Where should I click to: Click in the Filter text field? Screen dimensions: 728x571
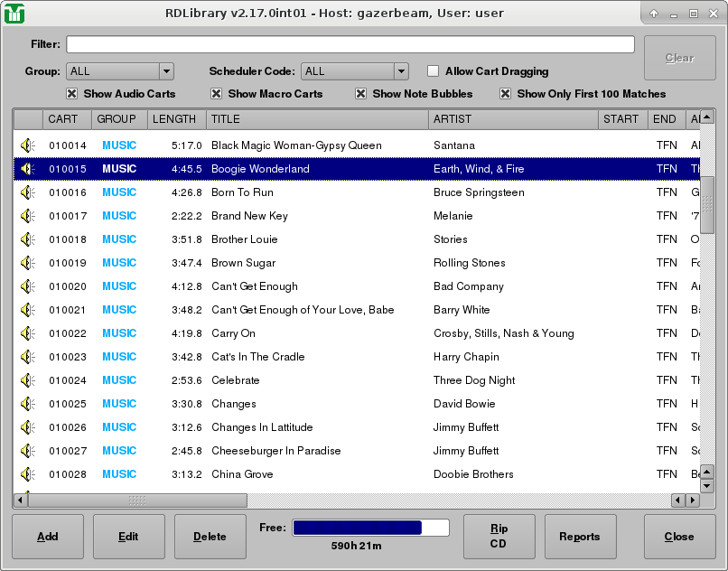(350, 44)
